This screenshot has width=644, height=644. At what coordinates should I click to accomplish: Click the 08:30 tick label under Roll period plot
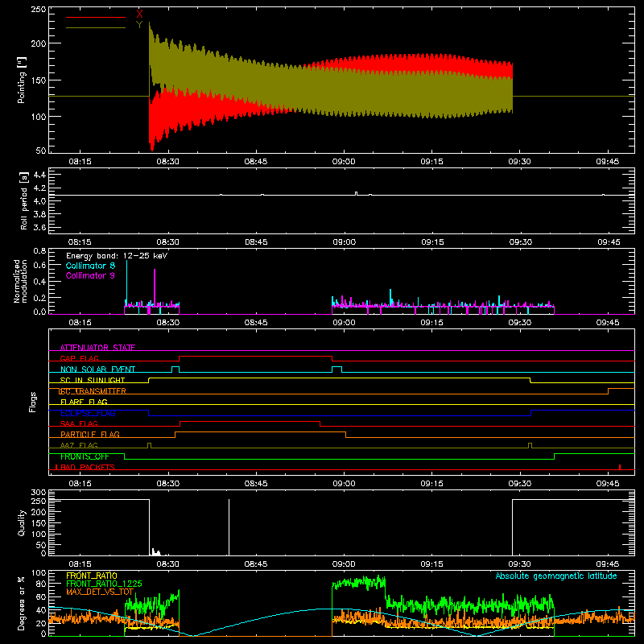tap(168, 242)
